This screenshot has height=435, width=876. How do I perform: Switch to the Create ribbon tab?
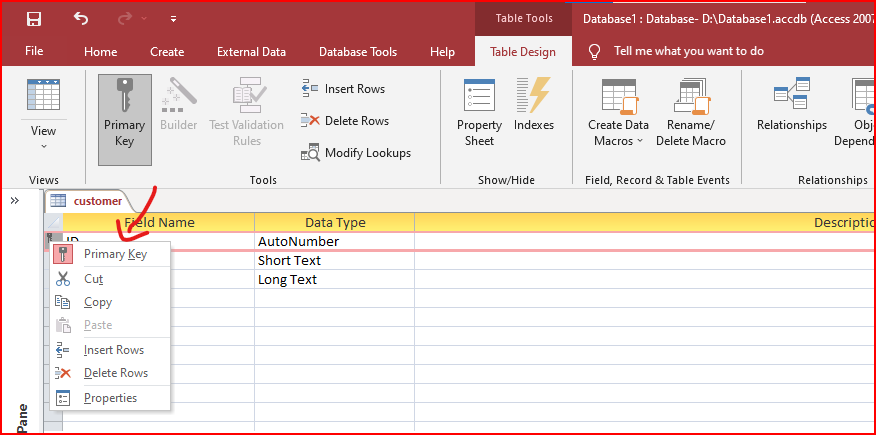[167, 52]
